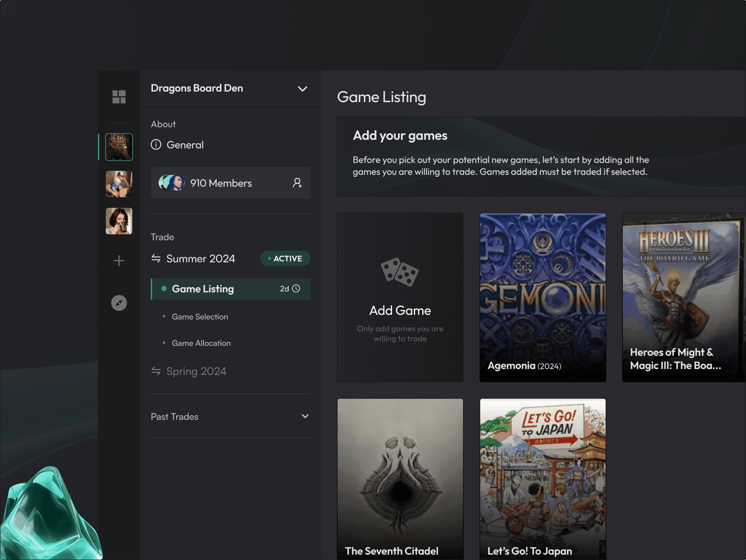Open the compass explore icon
The width and height of the screenshot is (746, 560).
click(x=119, y=303)
